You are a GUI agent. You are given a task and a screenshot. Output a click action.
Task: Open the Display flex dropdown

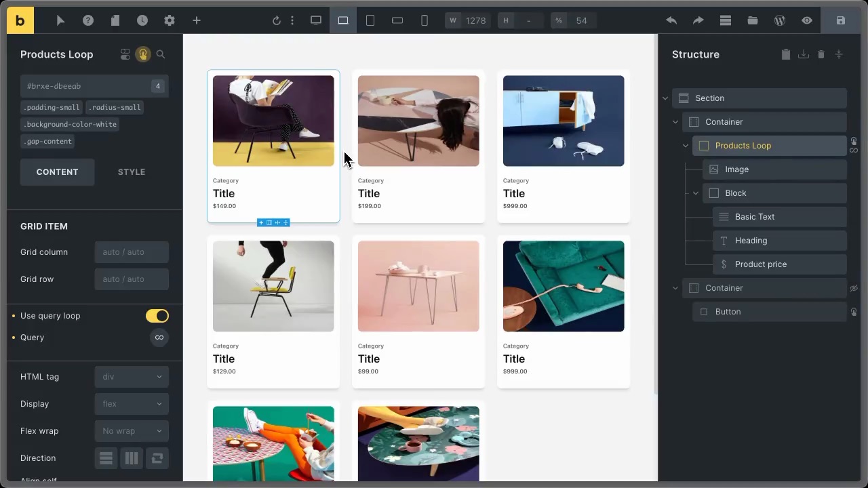132,404
